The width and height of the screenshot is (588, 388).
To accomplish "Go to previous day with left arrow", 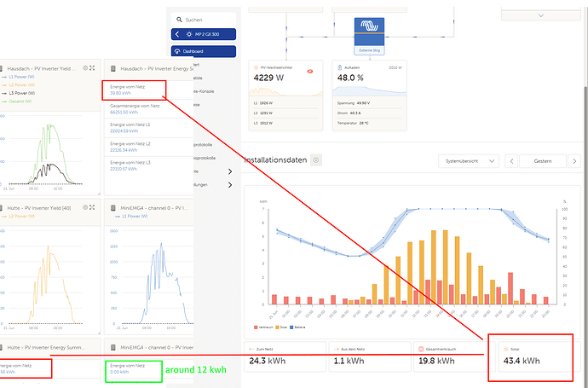I will tap(511, 161).
